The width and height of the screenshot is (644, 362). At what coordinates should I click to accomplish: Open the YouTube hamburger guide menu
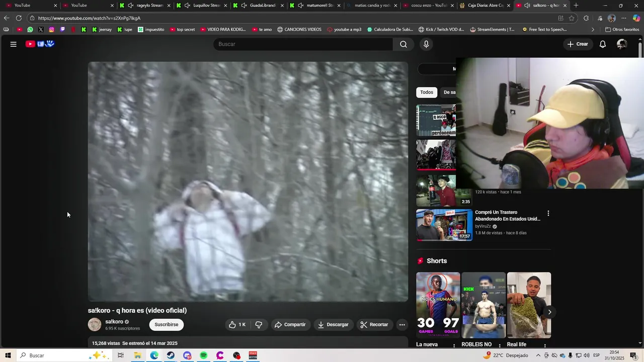tap(14, 44)
